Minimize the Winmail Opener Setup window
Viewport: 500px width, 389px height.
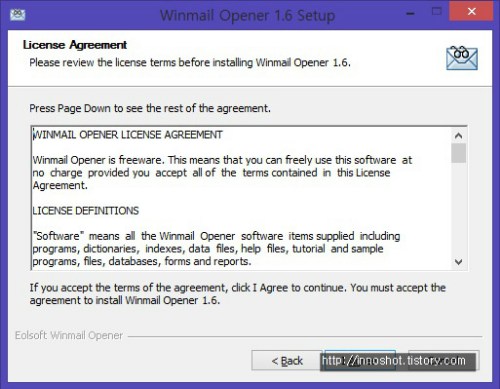tap(411, 14)
